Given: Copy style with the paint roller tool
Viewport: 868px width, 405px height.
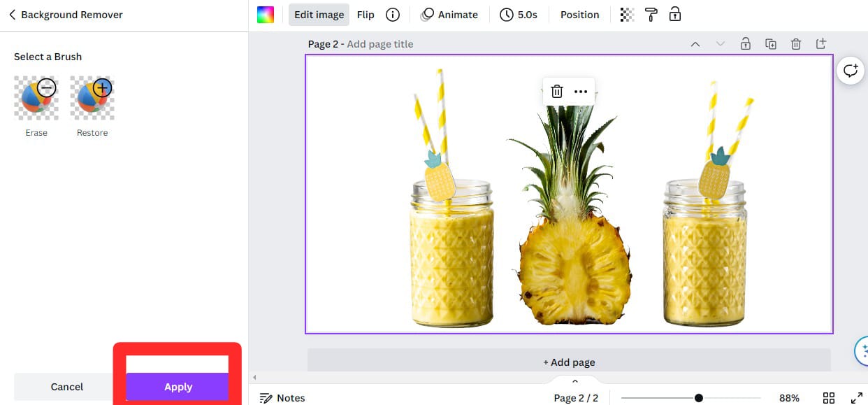Looking at the screenshot, I should tap(651, 14).
